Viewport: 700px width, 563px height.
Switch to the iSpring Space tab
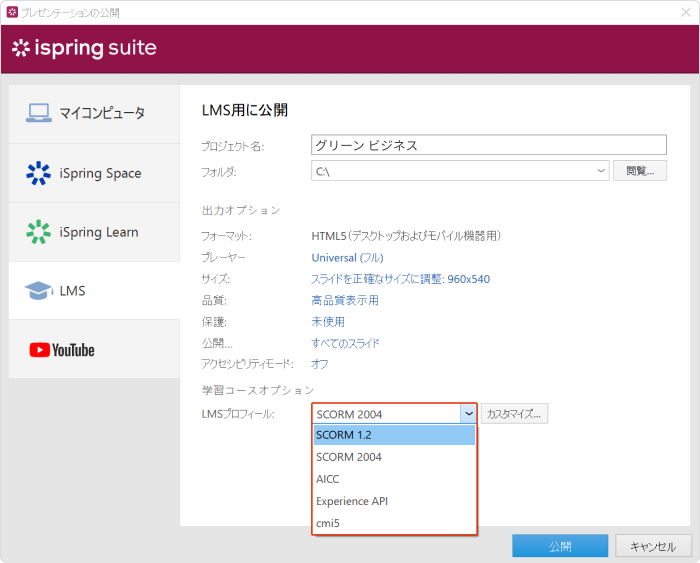click(x=94, y=173)
